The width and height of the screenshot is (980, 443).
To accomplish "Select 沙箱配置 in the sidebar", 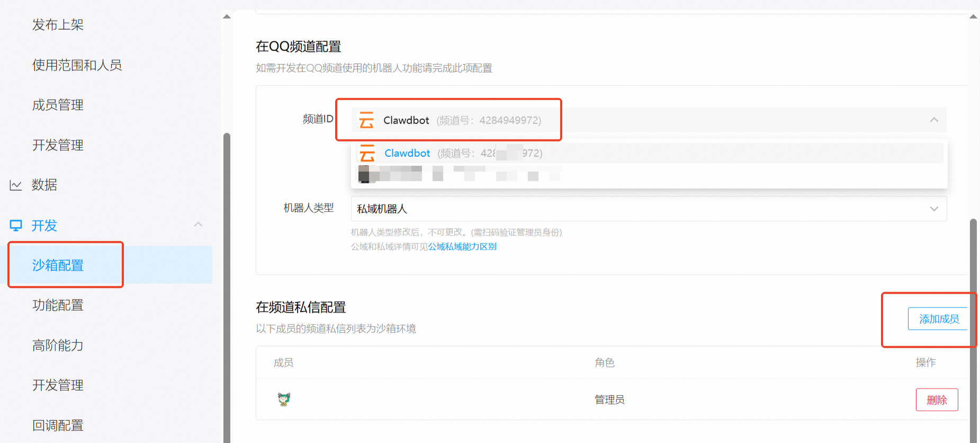I will tap(58, 265).
